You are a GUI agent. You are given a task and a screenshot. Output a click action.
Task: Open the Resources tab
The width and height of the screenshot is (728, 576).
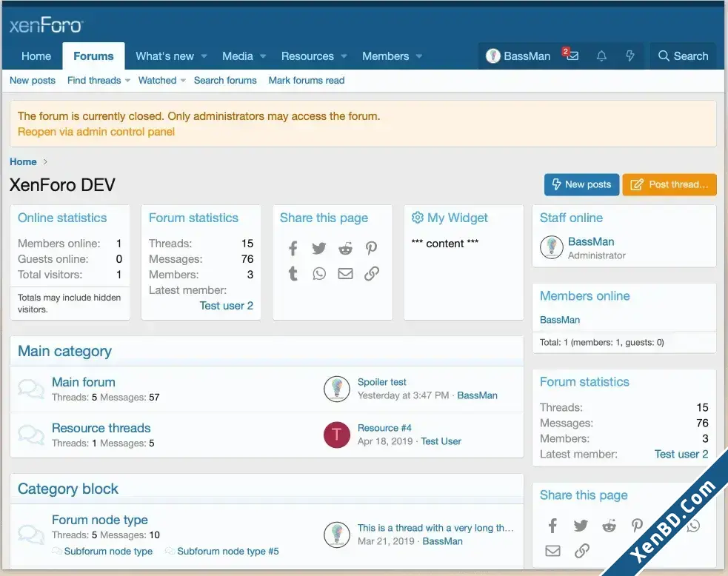(307, 56)
